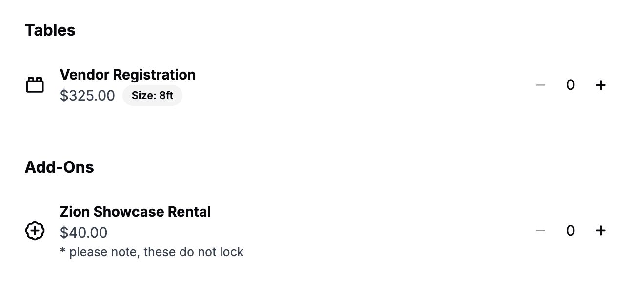Click the badge-plus icon beside Zion Showcase Rental
Viewport: 644px width, 286px height.
[x=35, y=231]
